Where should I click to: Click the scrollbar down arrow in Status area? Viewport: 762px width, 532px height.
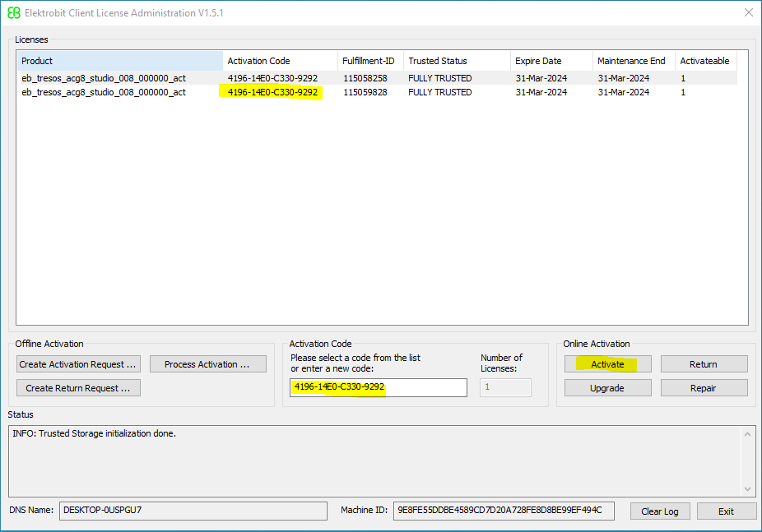748,487
